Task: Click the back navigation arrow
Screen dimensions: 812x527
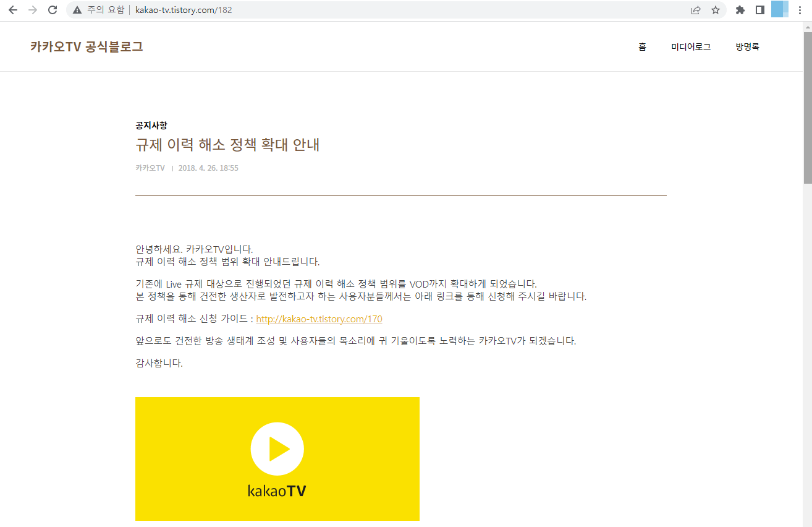Action: click(12, 9)
